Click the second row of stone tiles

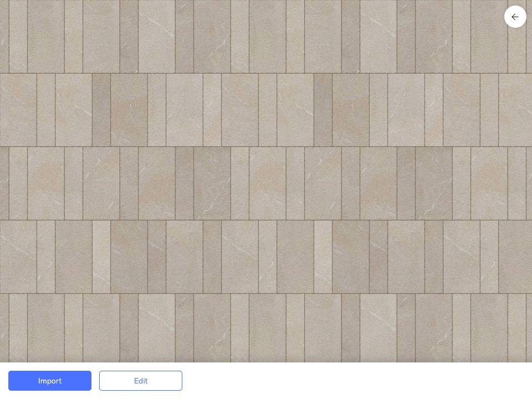[266, 110]
